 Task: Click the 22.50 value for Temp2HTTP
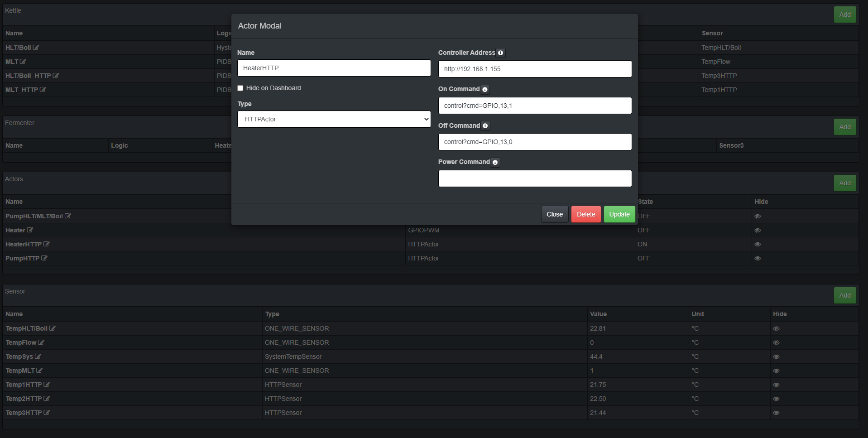click(x=598, y=399)
